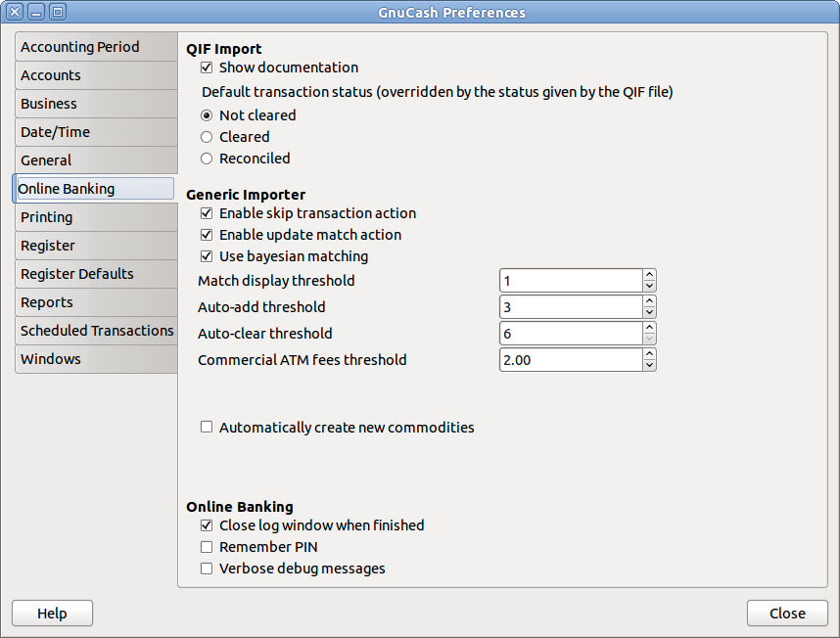Disable Use bayesian matching
Viewport: 840px width, 638px height.
tap(207, 256)
